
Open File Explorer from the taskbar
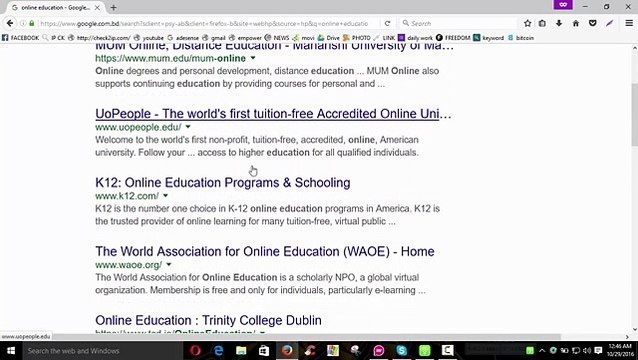coord(241,350)
